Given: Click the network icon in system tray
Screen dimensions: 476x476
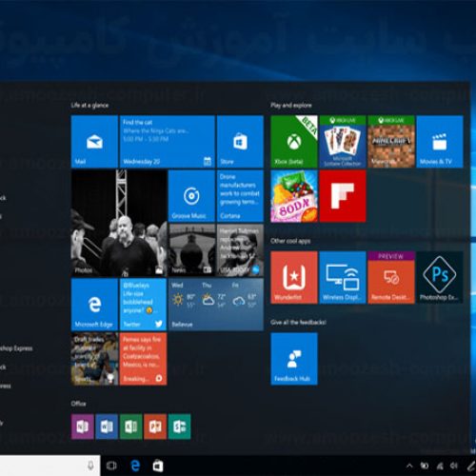Looking at the screenshot, I should coord(440,466).
